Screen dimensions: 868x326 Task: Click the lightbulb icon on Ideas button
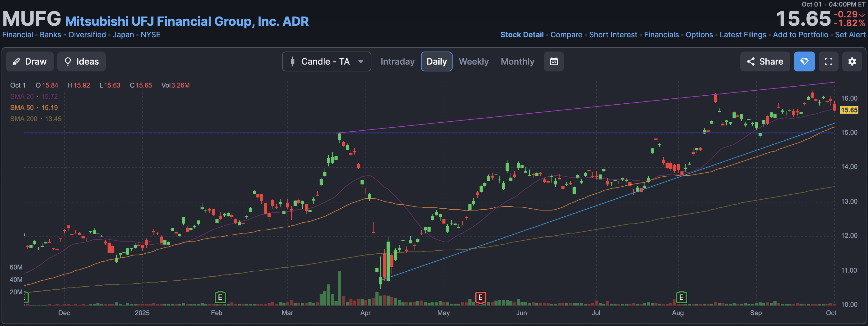click(68, 61)
